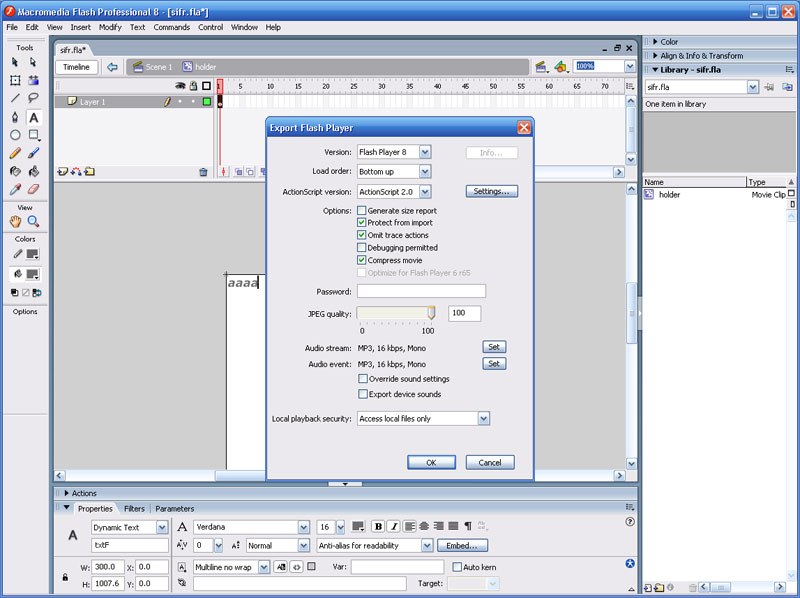The image size is (800, 598).
Task: Toggle Italic text formatting
Action: tap(393, 527)
